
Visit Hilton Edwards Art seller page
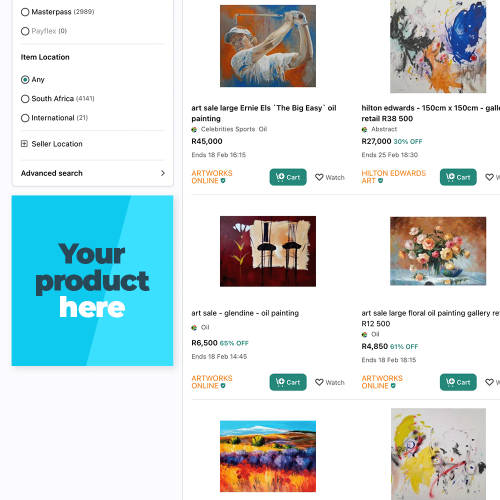[394, 177]
